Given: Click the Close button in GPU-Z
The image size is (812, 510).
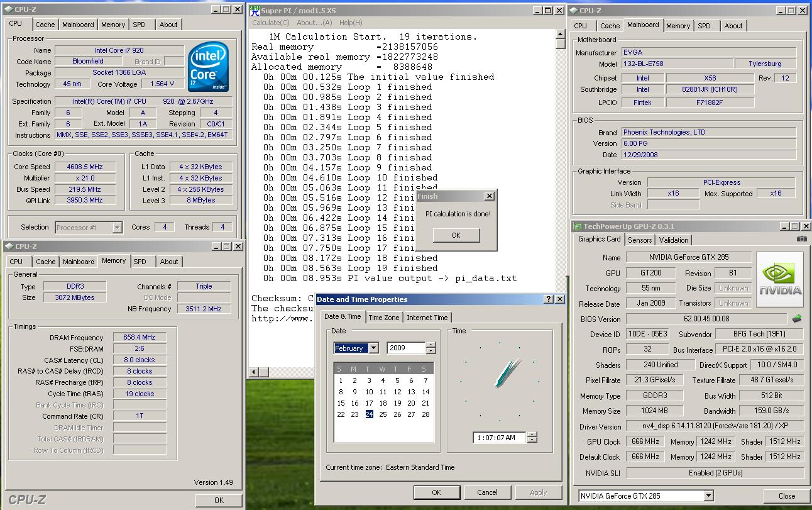Looking at the screenshot, I should (x=786, y=496).
